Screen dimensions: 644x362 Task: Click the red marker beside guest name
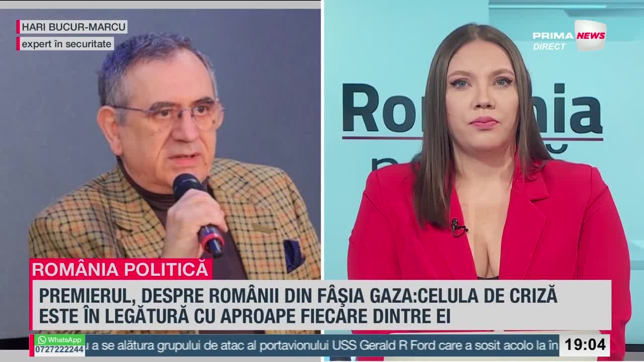(18, 27)
